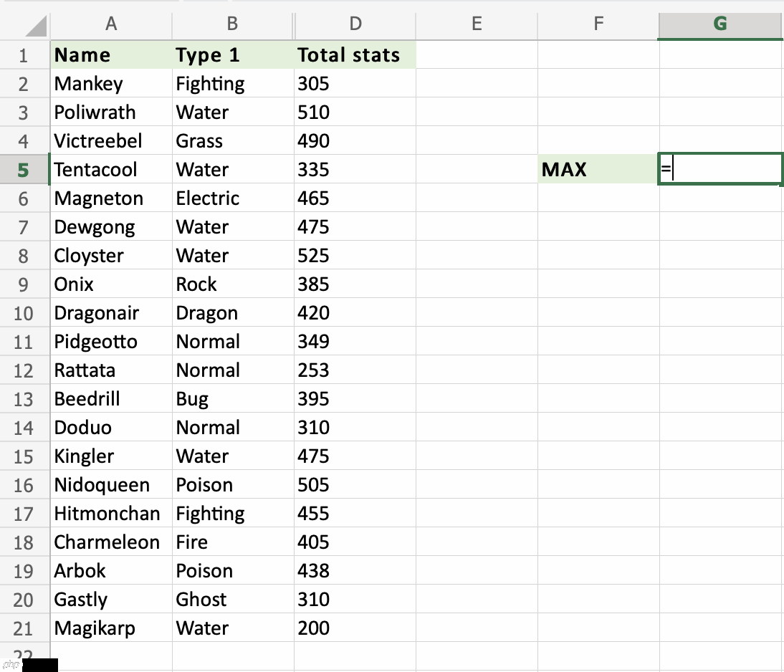Viewport: 784px width, 672px height.
Task: Click the Kingler cell
Action: tap(111, 456)
